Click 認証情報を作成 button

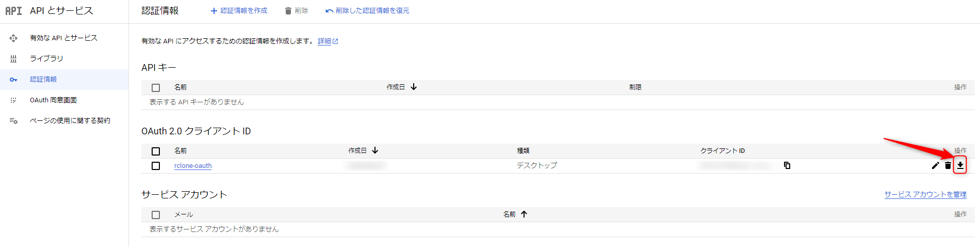coord(239,11)
